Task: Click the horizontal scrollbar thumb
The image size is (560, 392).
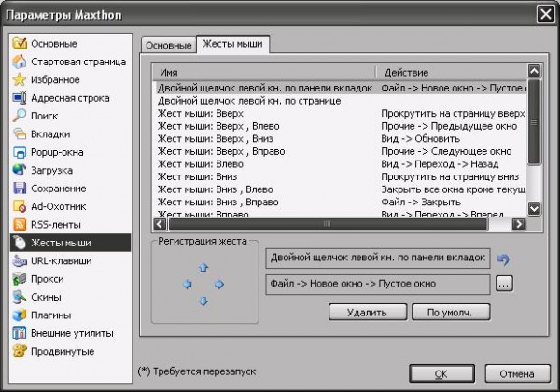Action: click(328, 224)
